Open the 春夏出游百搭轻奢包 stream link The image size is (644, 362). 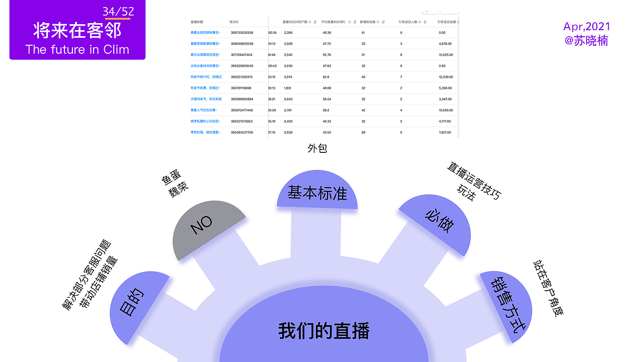205,33
